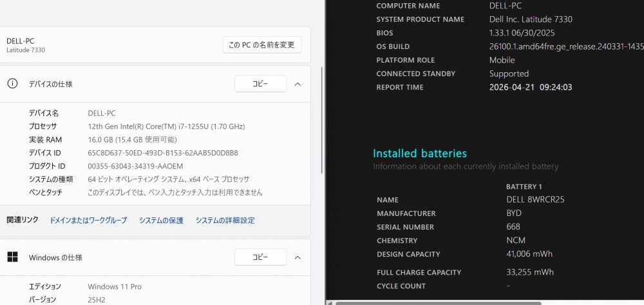Collapse the device specifications section
The height and width of the screenshot is (305, 644).
tap(298, 84)
